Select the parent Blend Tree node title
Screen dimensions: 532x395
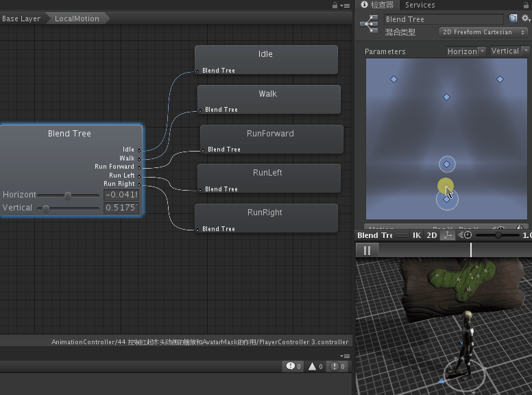[69, 134]
